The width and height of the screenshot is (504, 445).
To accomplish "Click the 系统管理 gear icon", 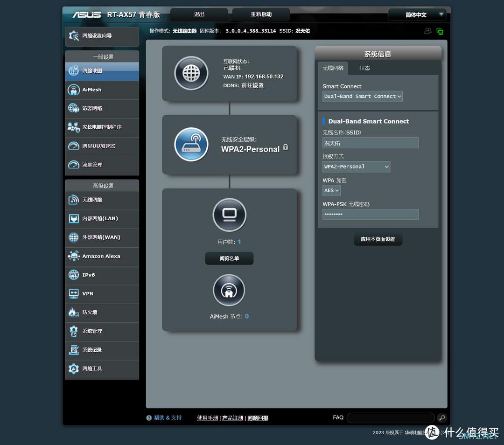I will pos(74,331).
